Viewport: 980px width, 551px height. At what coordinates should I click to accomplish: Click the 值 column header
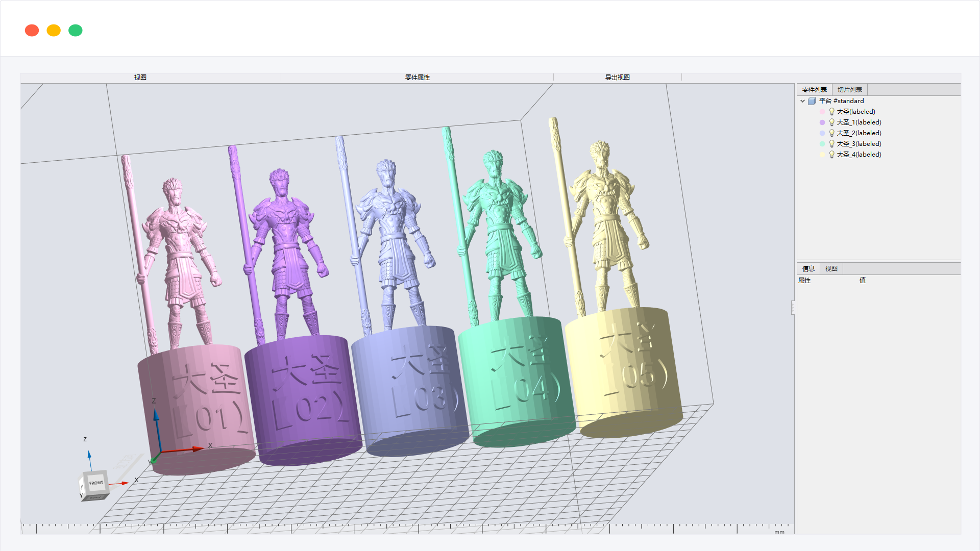click(863, 281)
